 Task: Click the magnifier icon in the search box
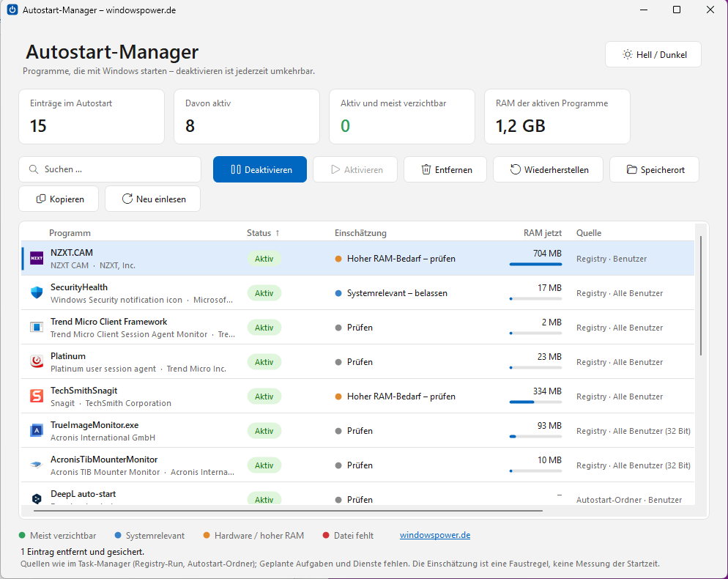(34, 169)
